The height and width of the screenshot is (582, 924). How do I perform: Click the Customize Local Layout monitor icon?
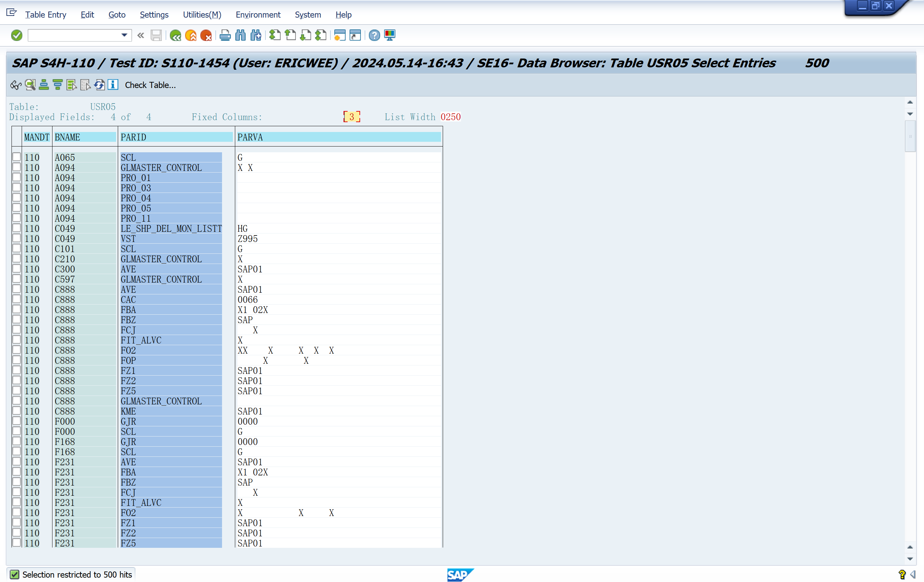coord(390,35)
